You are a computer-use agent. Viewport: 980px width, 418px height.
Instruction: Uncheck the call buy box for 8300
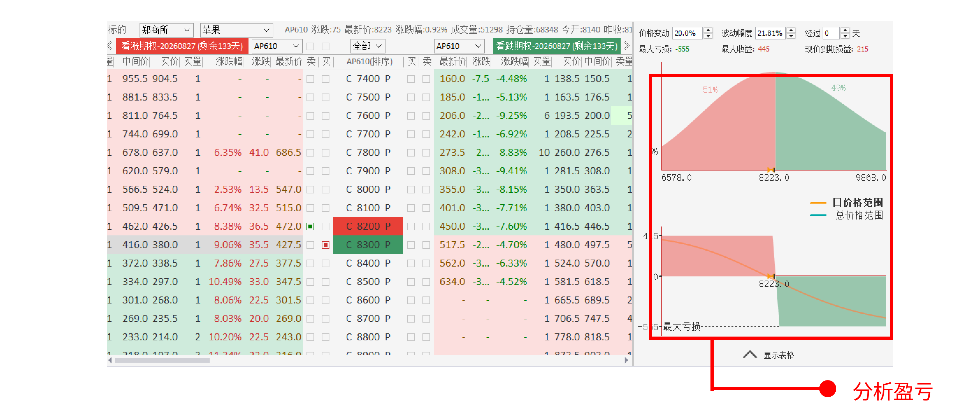click(x=326, y=245)
